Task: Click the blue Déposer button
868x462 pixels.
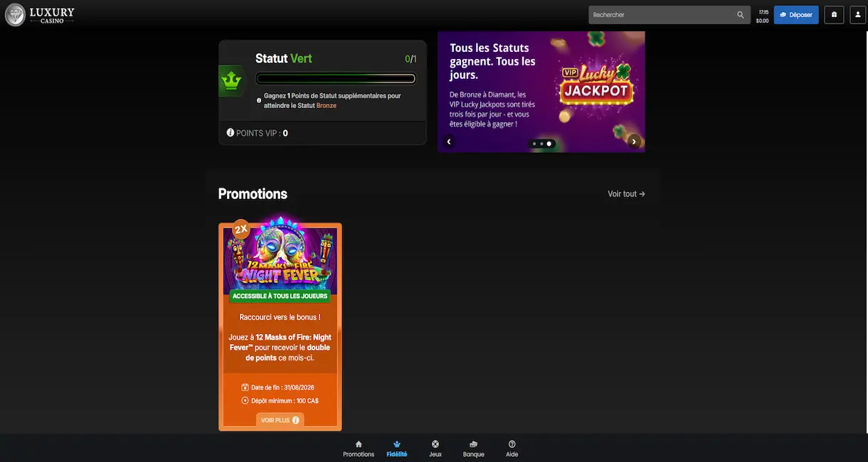Action: [796, 15]
